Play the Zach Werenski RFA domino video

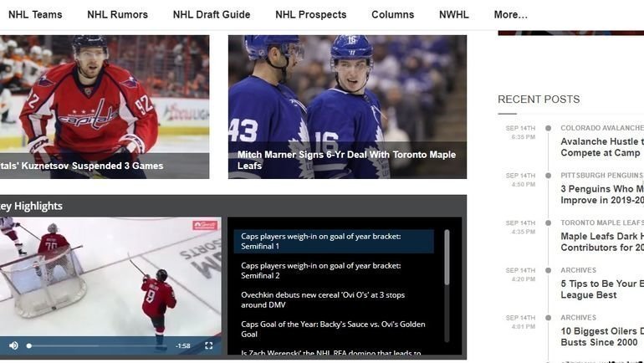click(x=331, y=353)
